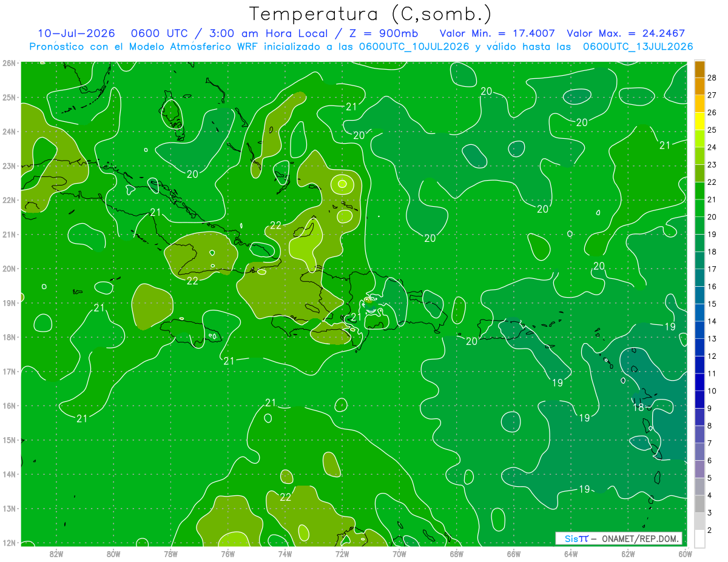Screen dimensions: 728x562
Task: Click the '64W' longitude axis label
Action: click(571, 553)
